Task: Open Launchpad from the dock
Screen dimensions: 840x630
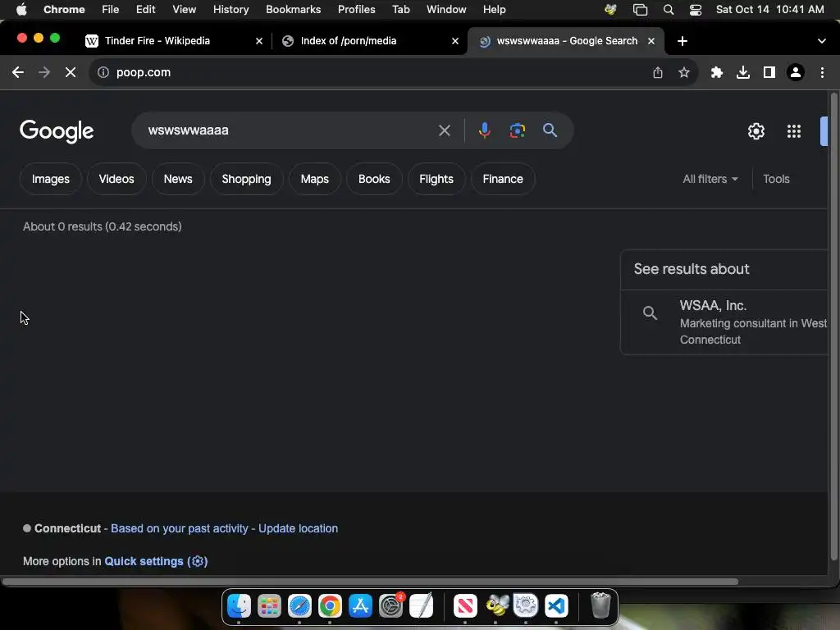Action: coord(269,606)
